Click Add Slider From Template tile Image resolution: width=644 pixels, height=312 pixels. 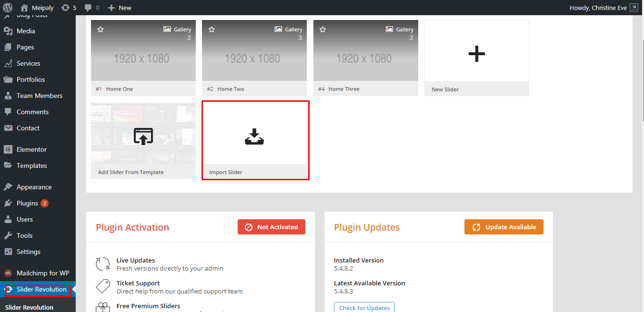(143, 141)
